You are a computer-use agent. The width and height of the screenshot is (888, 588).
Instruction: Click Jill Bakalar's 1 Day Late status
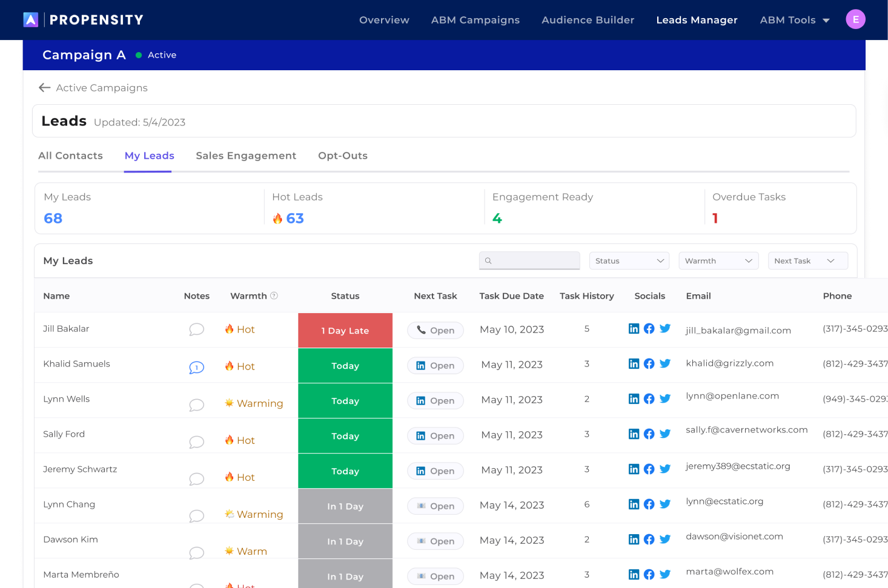(345, 330)
